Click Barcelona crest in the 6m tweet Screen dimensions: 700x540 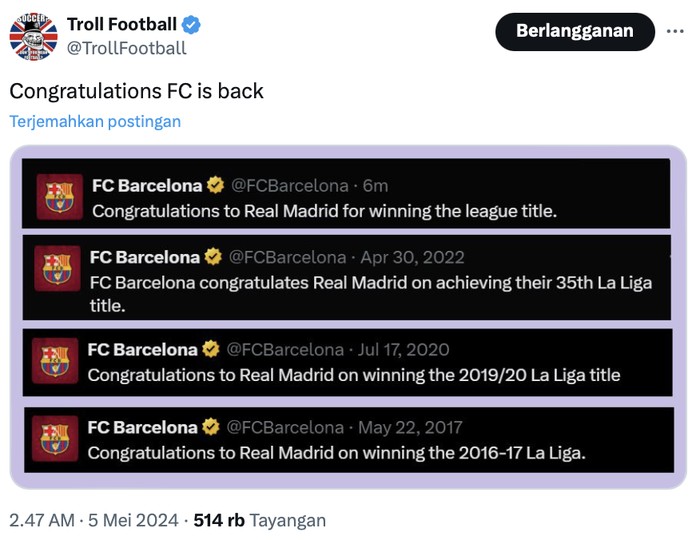coord(59,196)
